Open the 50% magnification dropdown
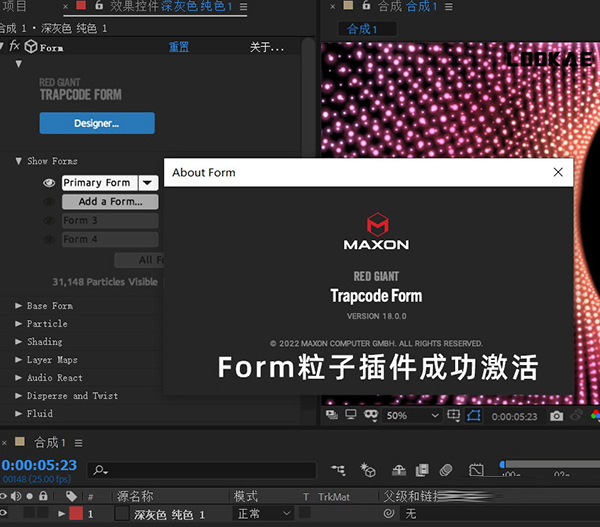This screenshot has height=527, width=600. tap(412, 416)
